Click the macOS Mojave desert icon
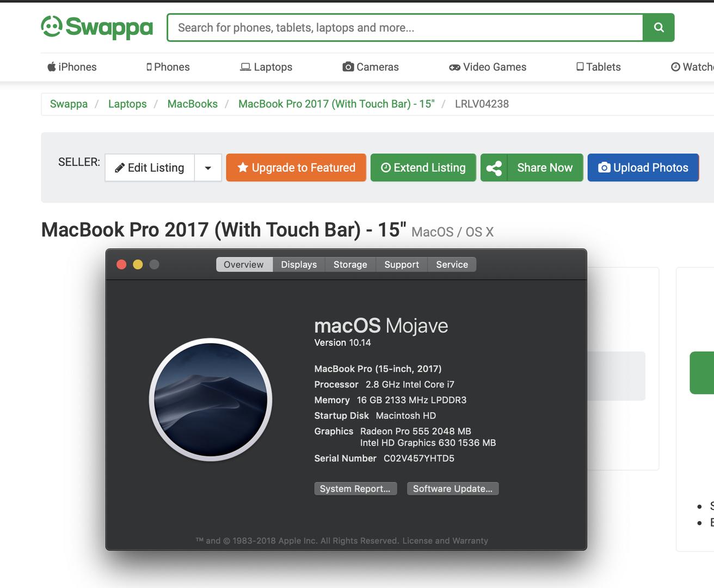 pyautogui.click(x=211, y=400)
